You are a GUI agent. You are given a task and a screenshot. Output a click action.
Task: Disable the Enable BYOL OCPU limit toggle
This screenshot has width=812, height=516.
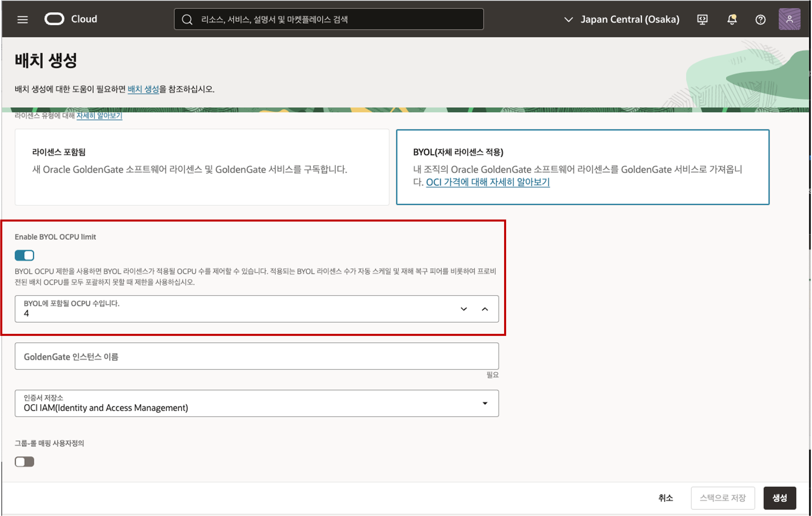point(24,256)
